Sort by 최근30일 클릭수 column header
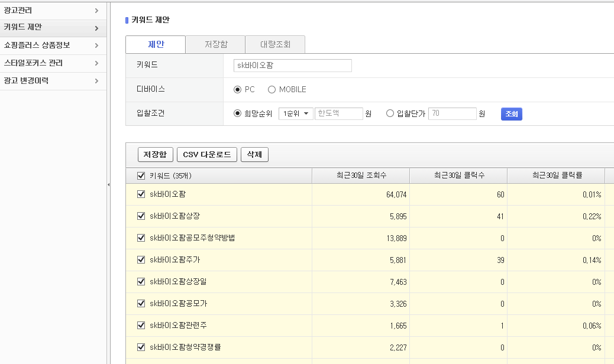Image resolution: width=614 pixels, height=364 pixels. (x=459, y=175)
